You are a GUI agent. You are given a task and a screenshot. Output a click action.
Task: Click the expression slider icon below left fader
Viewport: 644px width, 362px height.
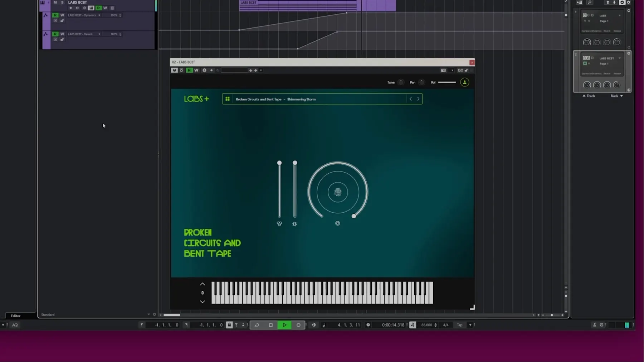pyautogui.click(x=279, y=224)
